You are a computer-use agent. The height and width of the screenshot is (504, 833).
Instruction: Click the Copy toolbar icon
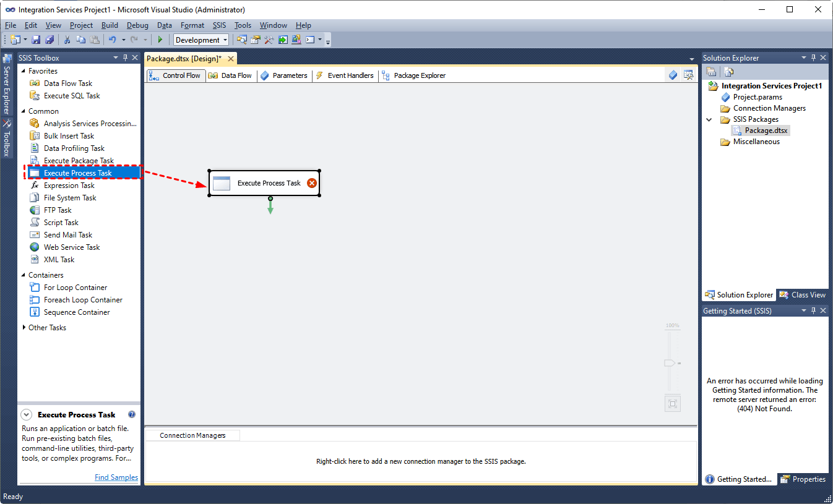coord(81,40)
